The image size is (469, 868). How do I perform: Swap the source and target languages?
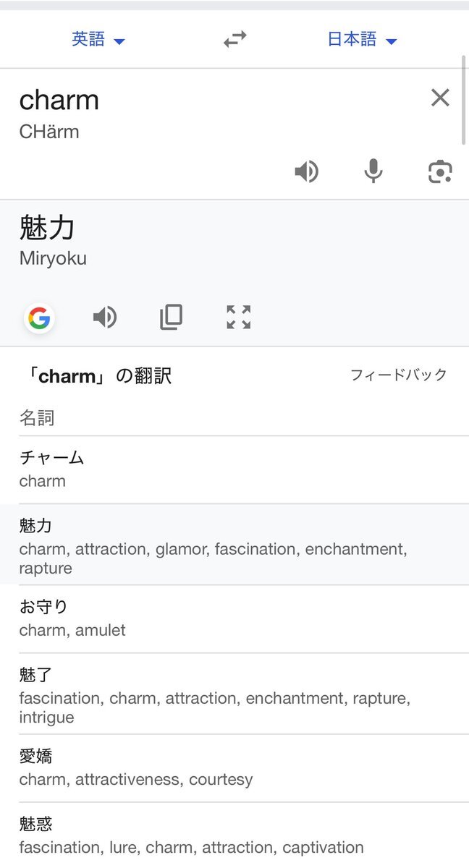[234, 40]
